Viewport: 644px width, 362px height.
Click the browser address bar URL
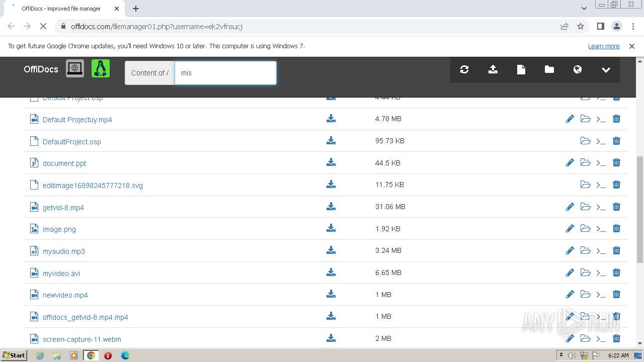pos(156,26)
